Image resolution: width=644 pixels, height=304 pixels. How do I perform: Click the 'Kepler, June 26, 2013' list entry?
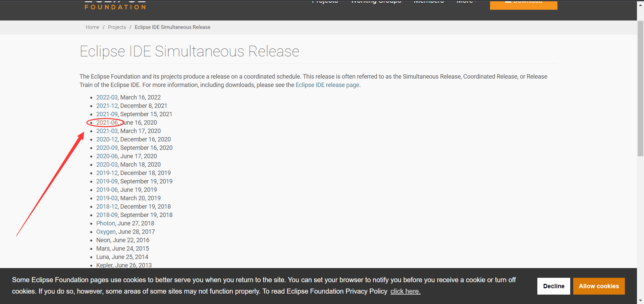[124, 265]
